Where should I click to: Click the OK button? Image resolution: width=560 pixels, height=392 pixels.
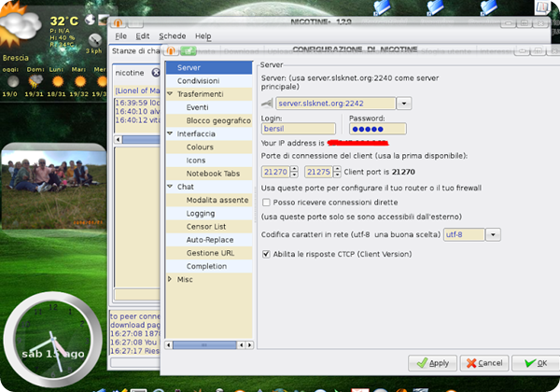pyautogui.click(x=536, y=363)
